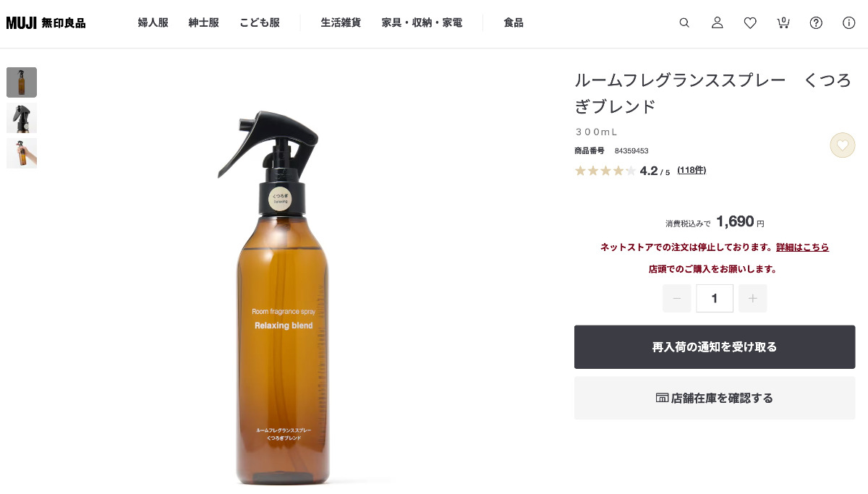868x494 pixels.
Task: Open the 家具・収納・家電 menu
Action: pos(422,22)
